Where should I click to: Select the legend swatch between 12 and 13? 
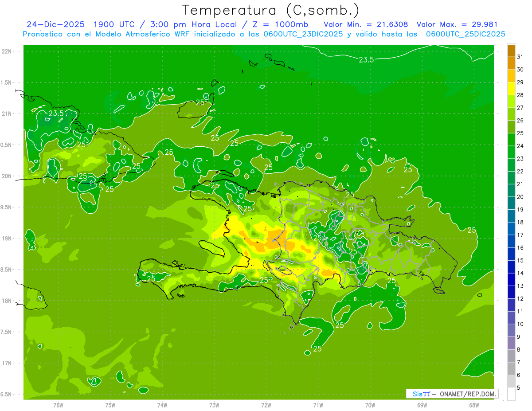coord(511,292)
